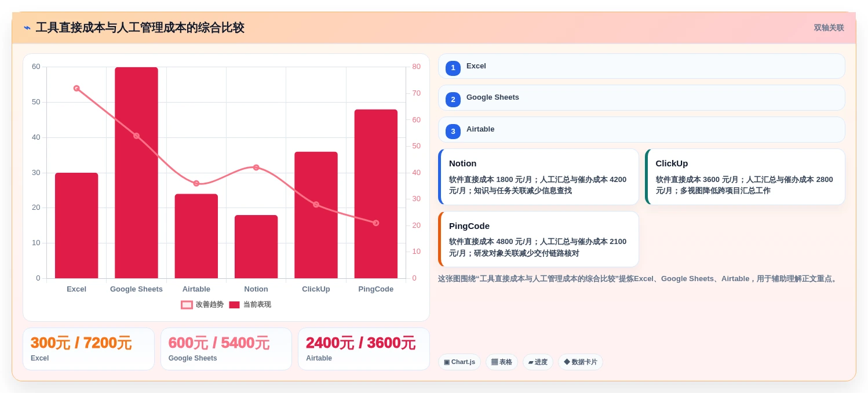
Task: Click trend line point above Notion
Action: (256, 168)
